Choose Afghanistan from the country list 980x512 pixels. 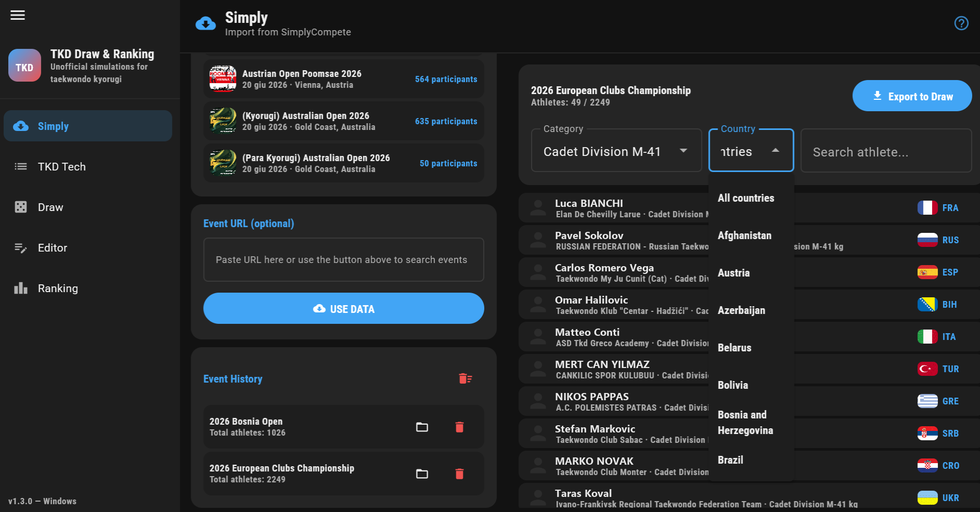tap(751, 235)
